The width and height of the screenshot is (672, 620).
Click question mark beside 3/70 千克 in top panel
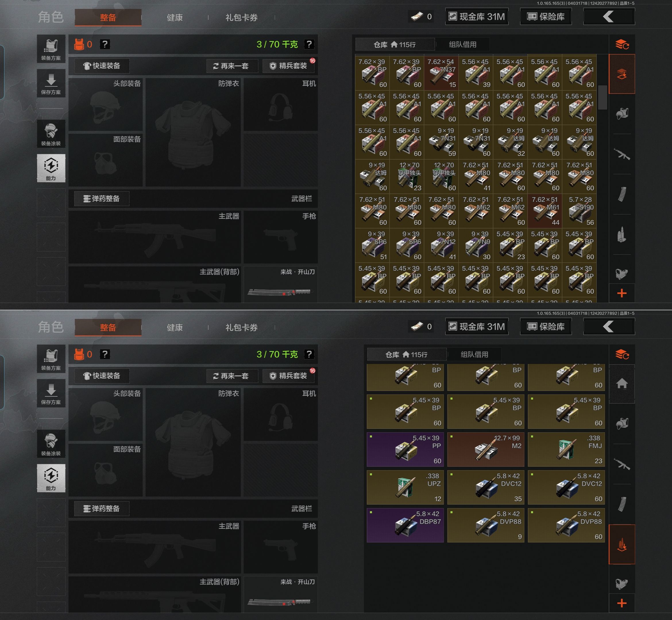(309, 44)
